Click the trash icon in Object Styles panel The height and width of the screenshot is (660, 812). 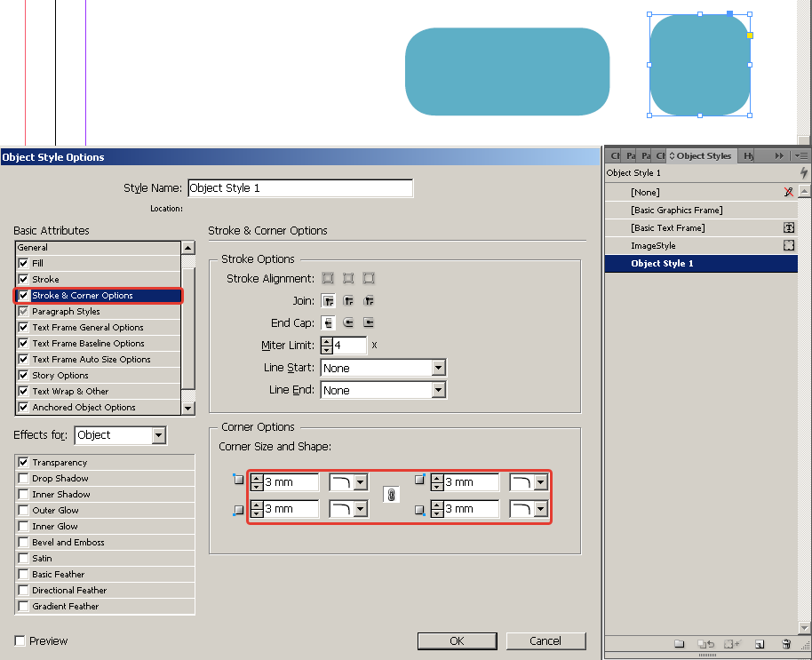786,644
